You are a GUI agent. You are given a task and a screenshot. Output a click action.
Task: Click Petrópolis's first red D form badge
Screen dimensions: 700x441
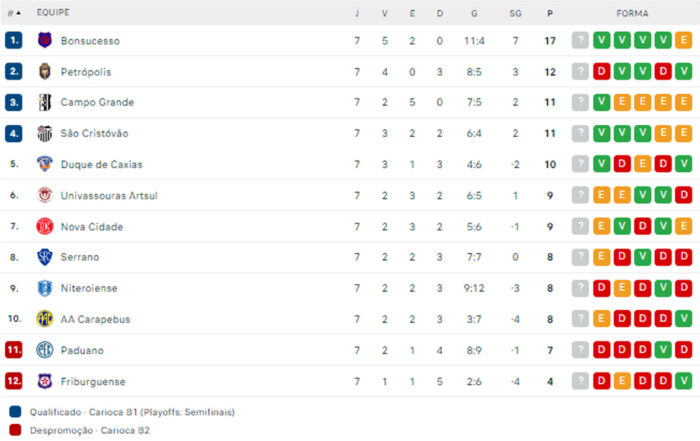(x=602, y=72)
